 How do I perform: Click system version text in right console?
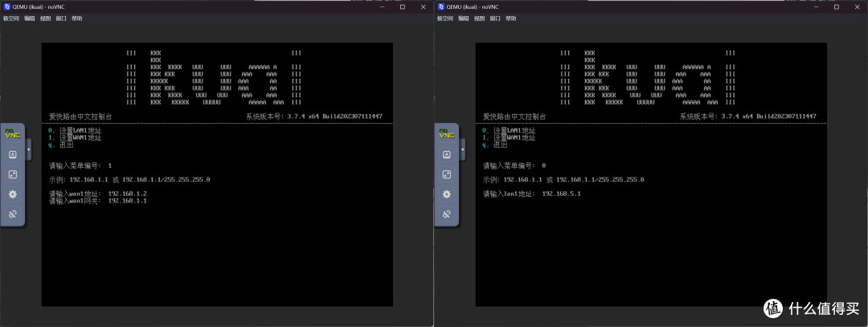[748, 116]
